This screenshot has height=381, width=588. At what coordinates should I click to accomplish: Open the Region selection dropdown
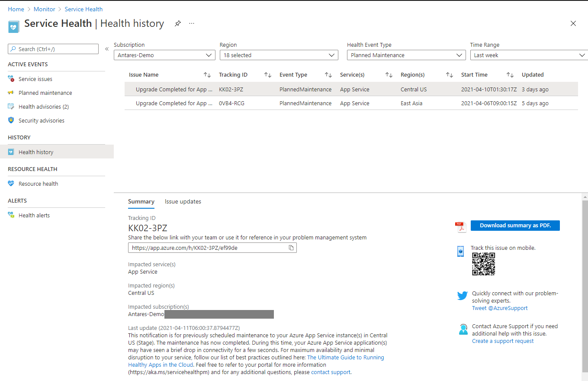pos(279,55)
